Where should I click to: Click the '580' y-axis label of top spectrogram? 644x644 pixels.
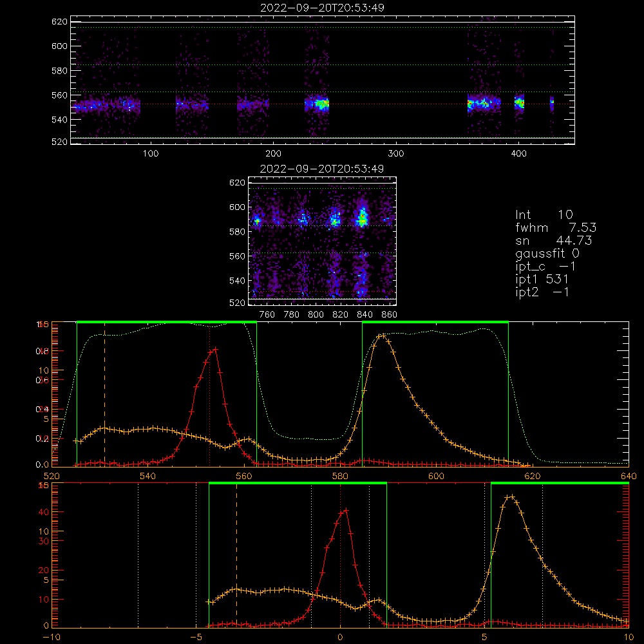coord(59,71)
